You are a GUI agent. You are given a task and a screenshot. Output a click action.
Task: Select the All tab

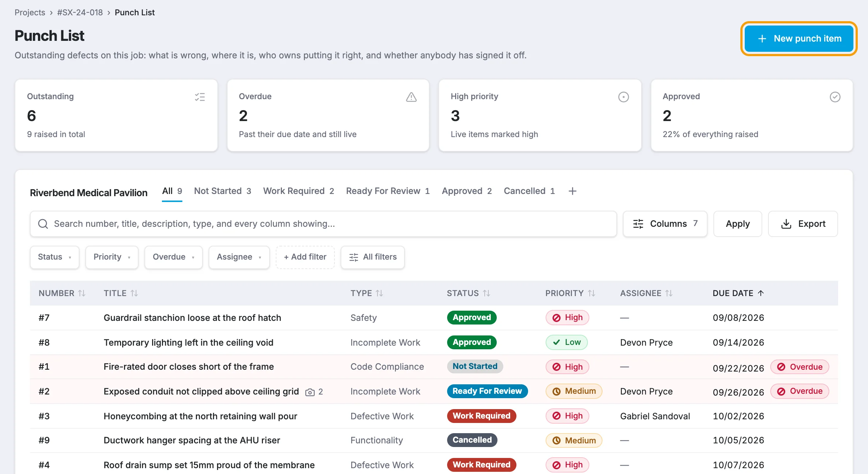coord(172,191)
